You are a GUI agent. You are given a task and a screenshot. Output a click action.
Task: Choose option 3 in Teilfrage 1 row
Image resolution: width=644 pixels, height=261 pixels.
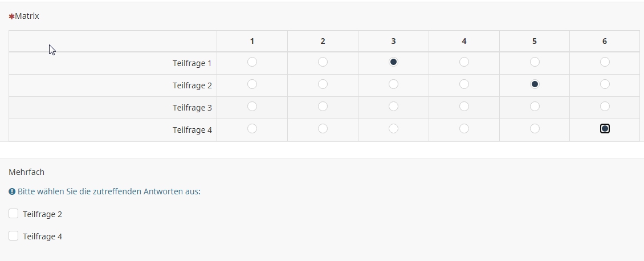(393, 62)
